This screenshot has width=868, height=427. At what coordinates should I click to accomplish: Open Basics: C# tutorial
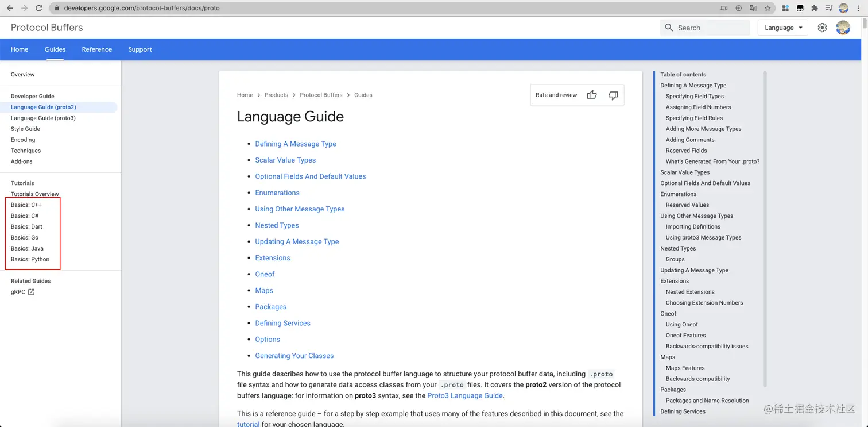coord(25,216)
